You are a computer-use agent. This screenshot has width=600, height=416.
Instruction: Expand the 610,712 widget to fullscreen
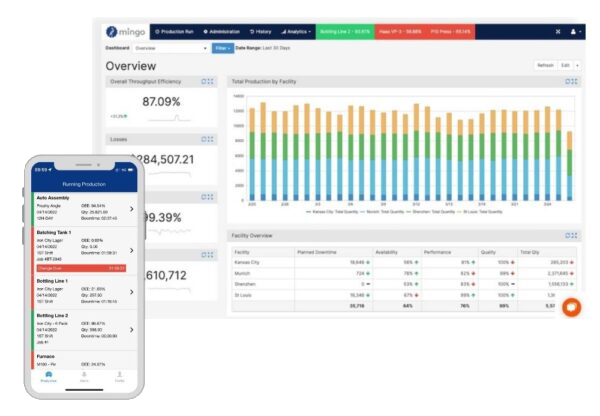(210, 255)
